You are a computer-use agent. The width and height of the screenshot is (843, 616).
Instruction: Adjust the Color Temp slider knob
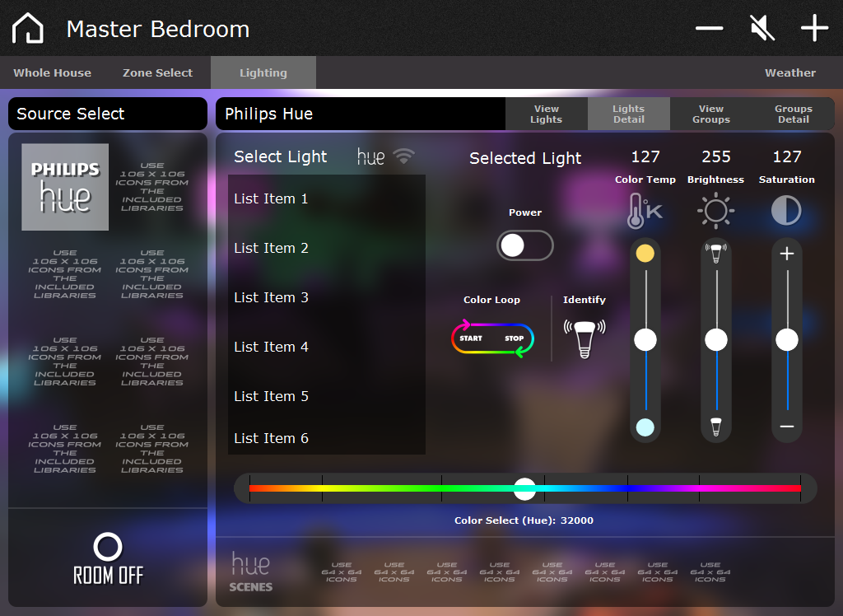(x=645, y=340)
